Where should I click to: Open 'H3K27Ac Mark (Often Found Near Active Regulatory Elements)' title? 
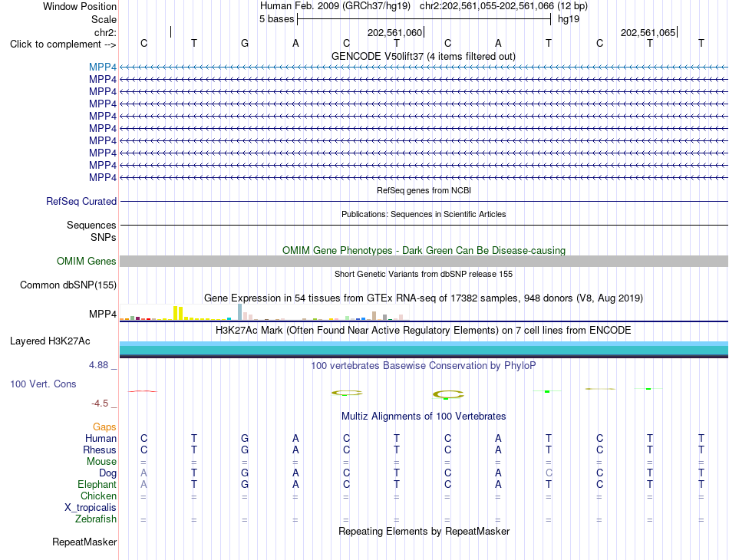click(424, 331)
